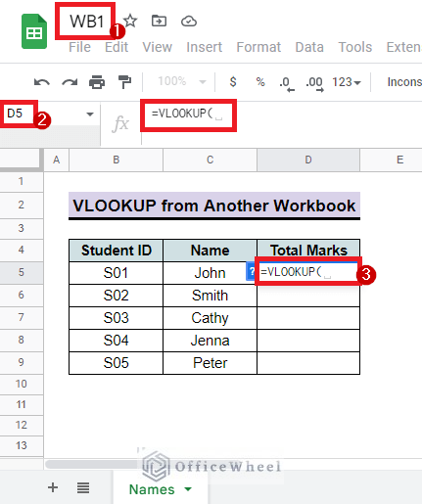Screen dimensions: 422x504
Task: Select column D header
Action: pyautogui.click(x=308, y=160)
